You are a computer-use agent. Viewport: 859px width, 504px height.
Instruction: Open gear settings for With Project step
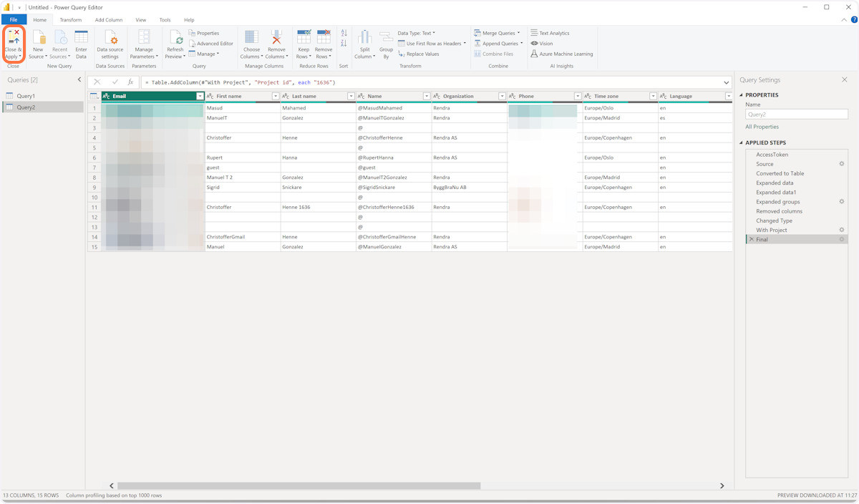[842, 230]
